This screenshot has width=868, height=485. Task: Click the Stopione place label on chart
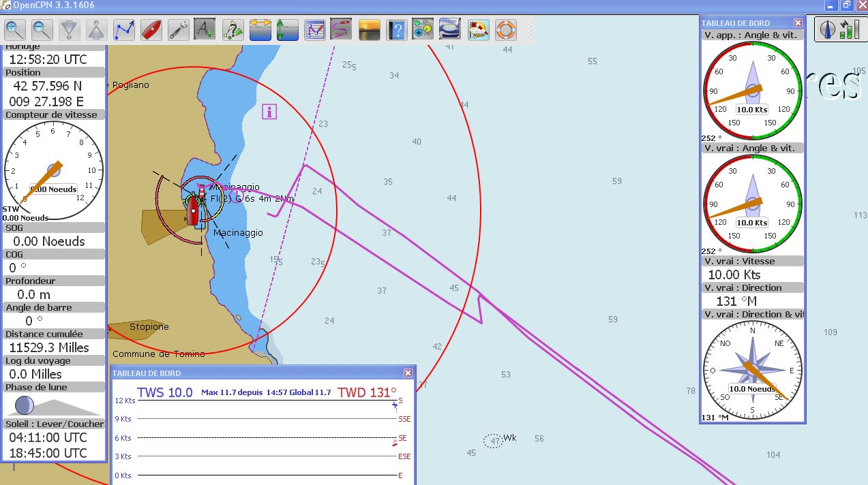point(149,327)
